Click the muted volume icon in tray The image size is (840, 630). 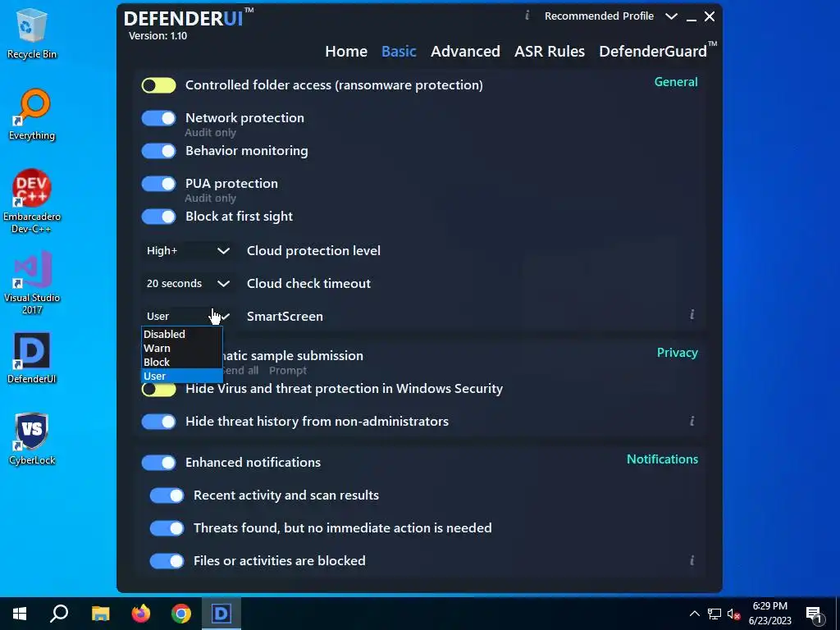(733, 614)
